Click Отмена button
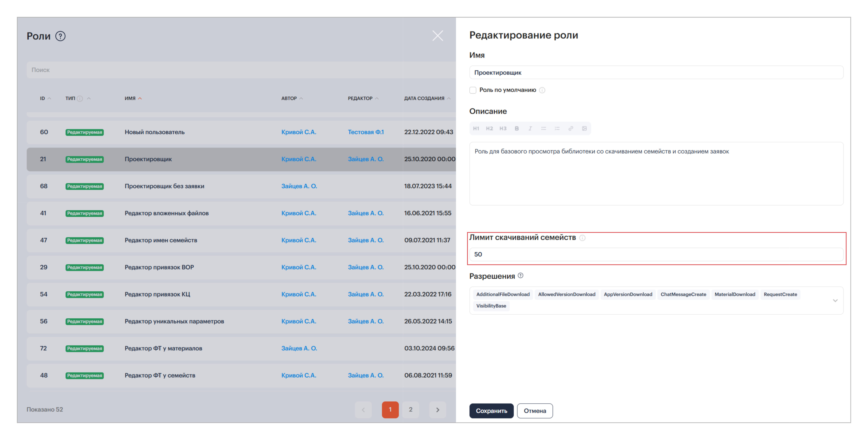The width and height of the screenshot is (868, 440). [535, 411]
